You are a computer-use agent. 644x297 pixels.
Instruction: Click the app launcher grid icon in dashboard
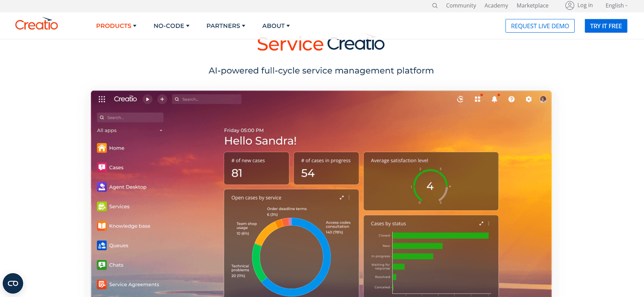click(102, 99)
